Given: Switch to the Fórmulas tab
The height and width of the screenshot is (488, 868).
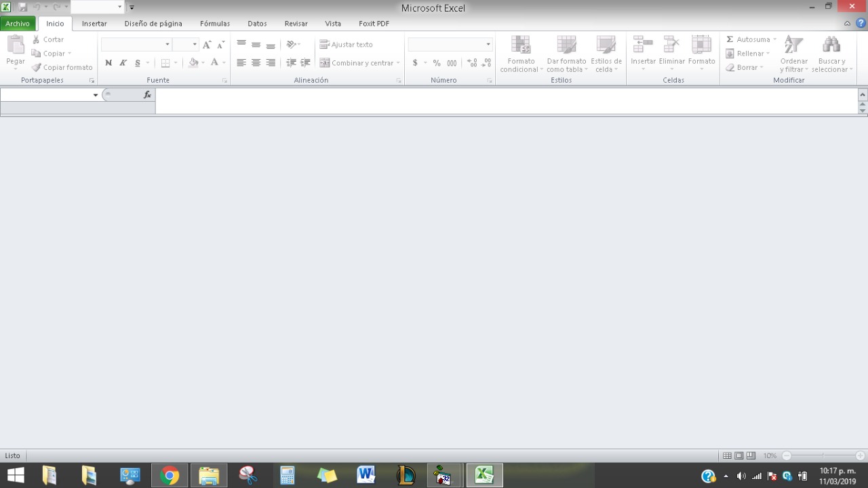Looking at the screenshot, I should tap(215, 24).
